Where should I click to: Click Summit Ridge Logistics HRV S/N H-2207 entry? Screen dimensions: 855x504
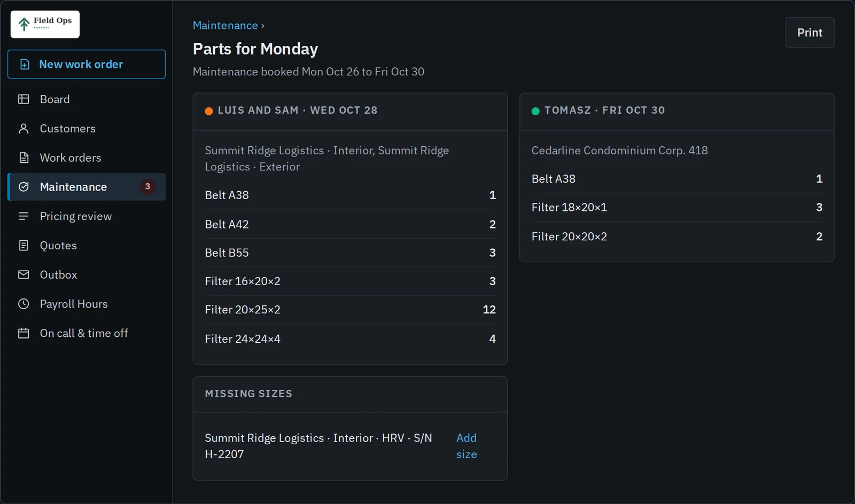tap(318, 446)
